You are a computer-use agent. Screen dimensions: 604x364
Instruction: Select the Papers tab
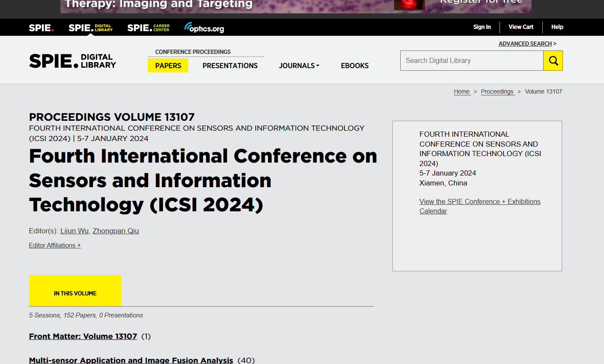(168, 66)
